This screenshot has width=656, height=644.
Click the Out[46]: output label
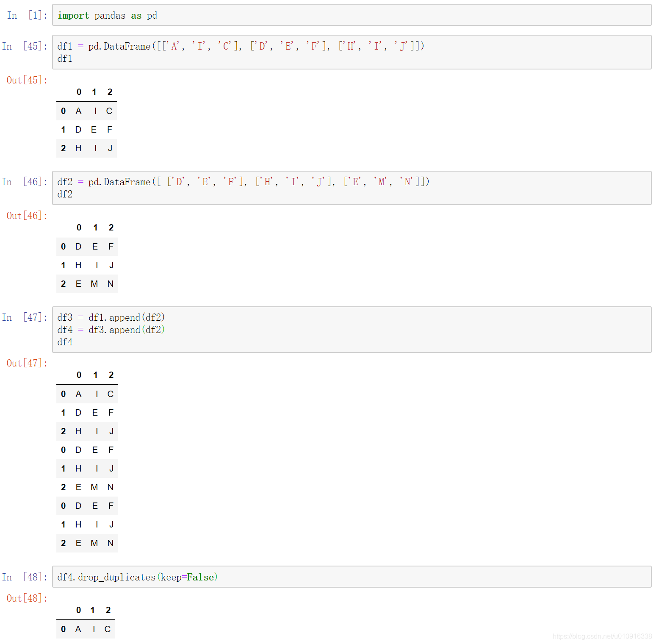[x=27, y=216]
